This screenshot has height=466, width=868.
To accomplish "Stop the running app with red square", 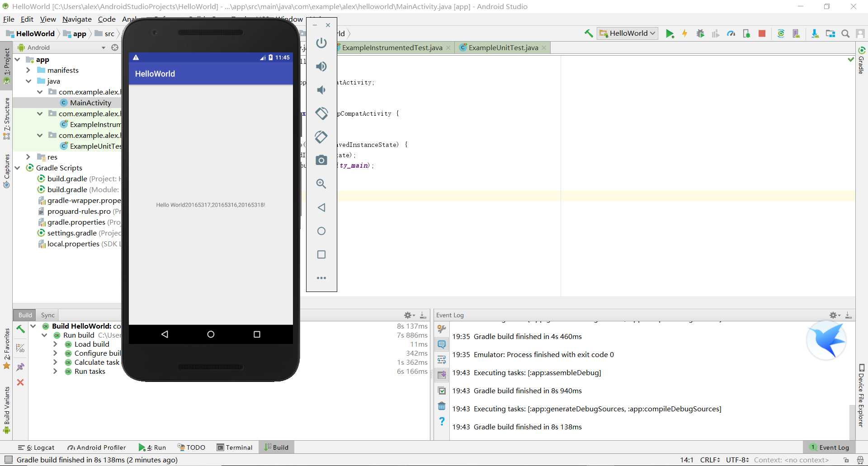I will 762,33.
